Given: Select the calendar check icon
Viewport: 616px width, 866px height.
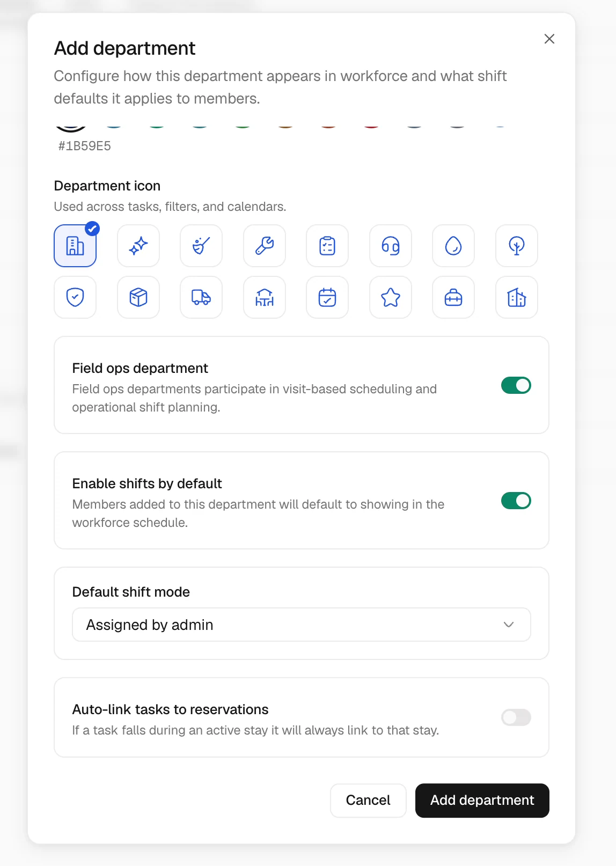Looking at the screenshot, I should pos(327,297).
